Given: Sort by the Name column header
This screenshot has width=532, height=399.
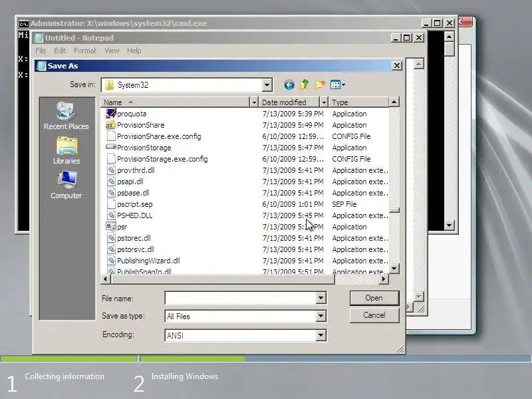Looking at the screenshot, I should click(176, 102).
